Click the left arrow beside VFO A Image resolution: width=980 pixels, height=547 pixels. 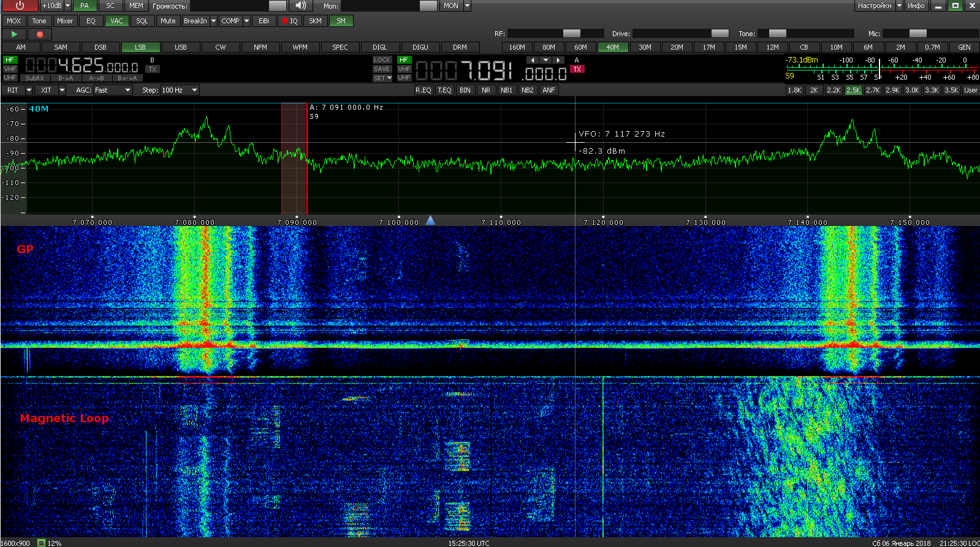[x=533, y=60]
